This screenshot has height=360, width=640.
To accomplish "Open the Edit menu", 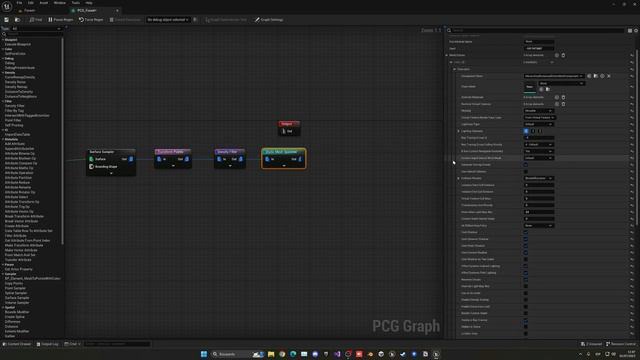I will [x=31, y=3].
